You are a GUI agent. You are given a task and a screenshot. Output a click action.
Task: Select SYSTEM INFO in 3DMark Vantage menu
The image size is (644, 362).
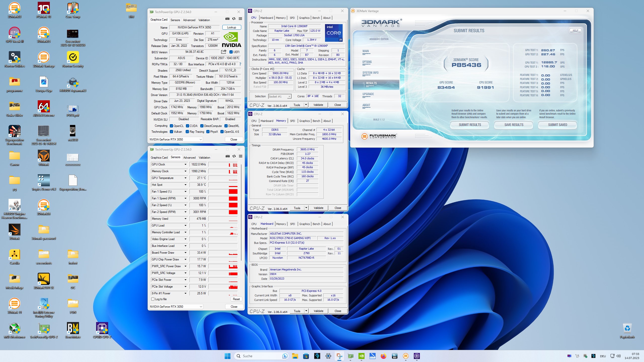(x=370, y=73)
